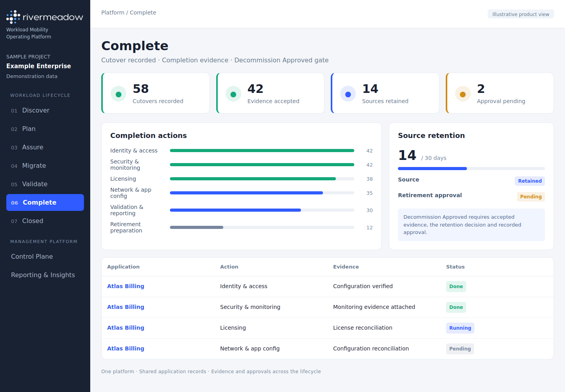Open Control Plane
The image size is (565, 392).
pos(45,257)
